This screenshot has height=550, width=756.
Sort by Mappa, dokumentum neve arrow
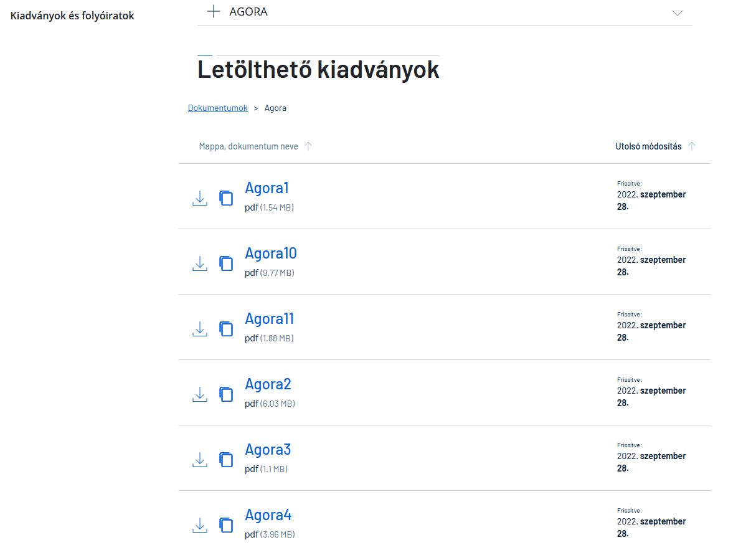[308, 146]
